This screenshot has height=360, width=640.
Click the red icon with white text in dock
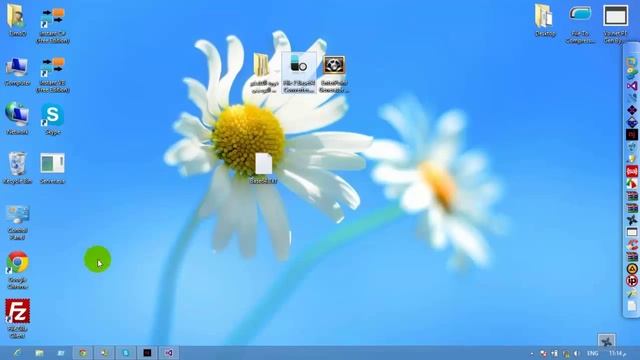(632, 171)
